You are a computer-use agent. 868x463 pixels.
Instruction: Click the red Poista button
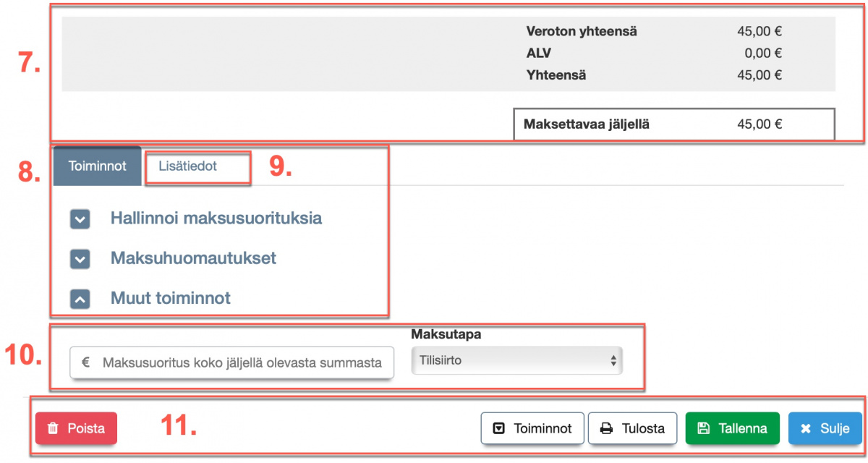[76, 428]
